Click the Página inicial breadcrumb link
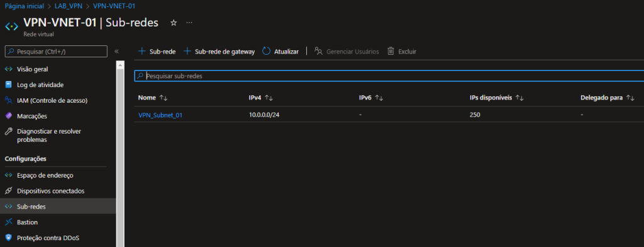 25,6
